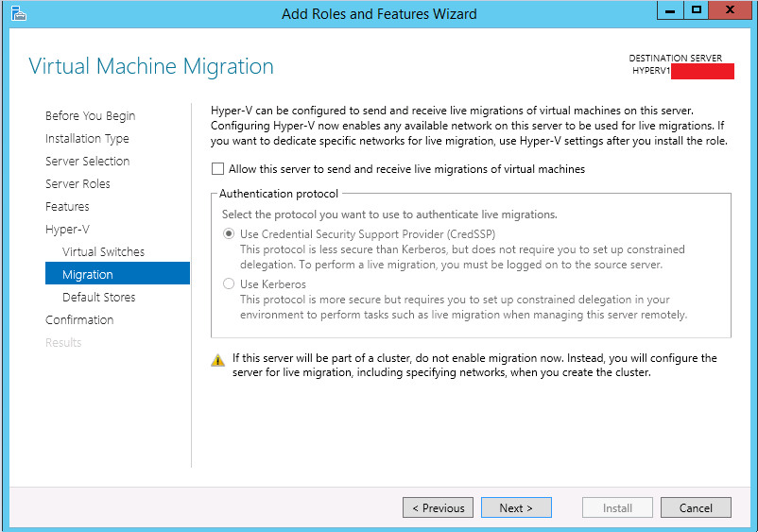Select the Hyper-V section in navigation

click(67, 229)
